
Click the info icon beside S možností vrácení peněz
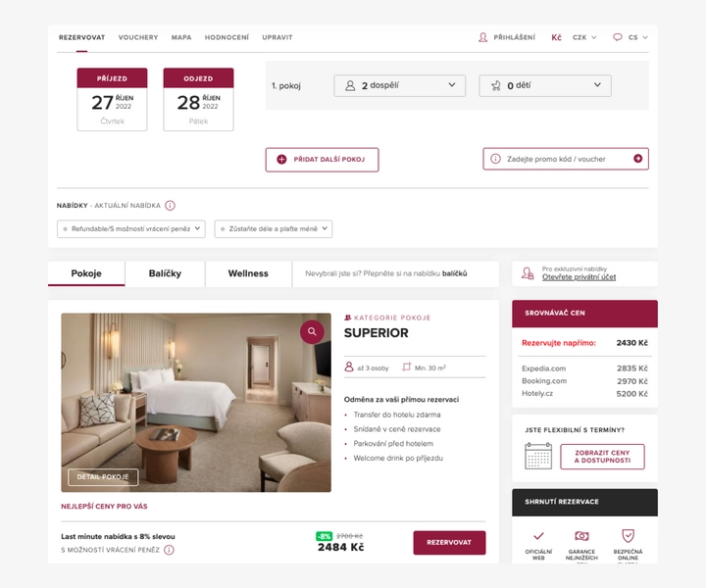[169, 550]
